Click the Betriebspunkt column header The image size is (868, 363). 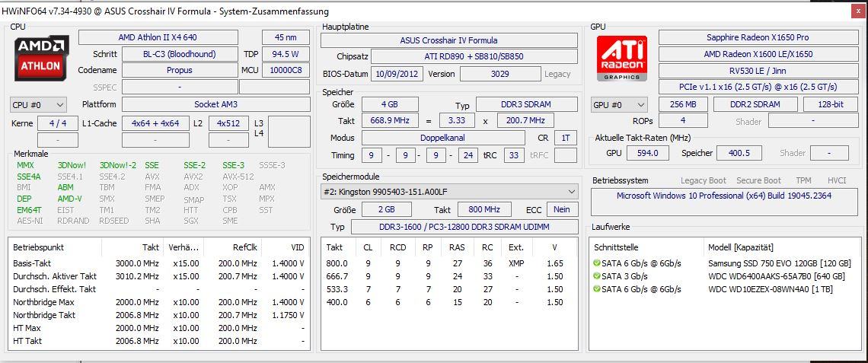(x=39, y=247)
